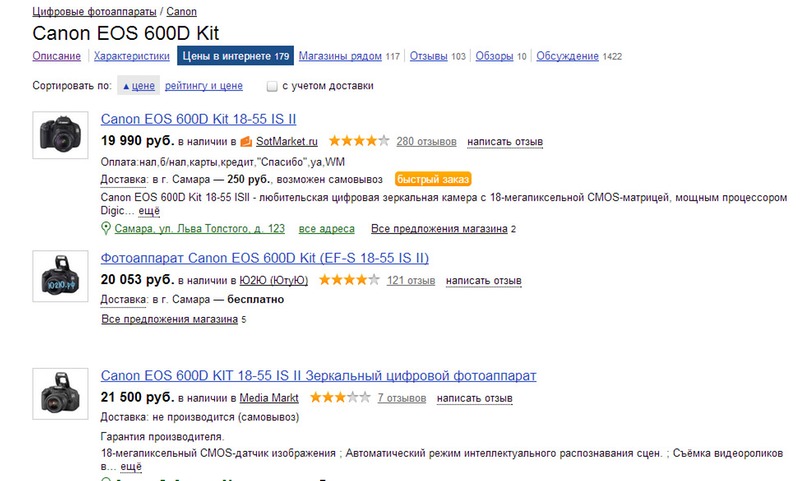Open the Canon breadcrumb link

181,11
